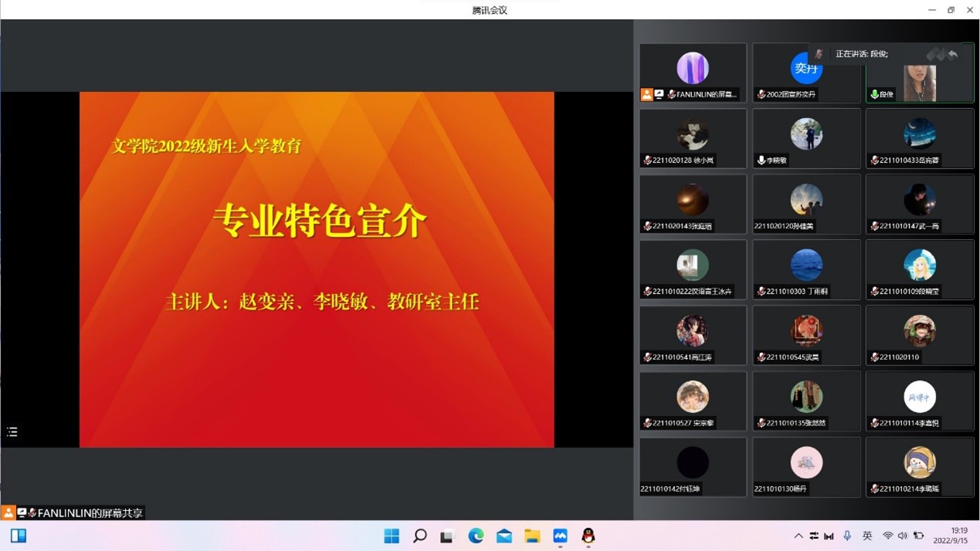Launch Microsoft Edge from the taskbar
This screenshot has height=551, width=980.
476,536
